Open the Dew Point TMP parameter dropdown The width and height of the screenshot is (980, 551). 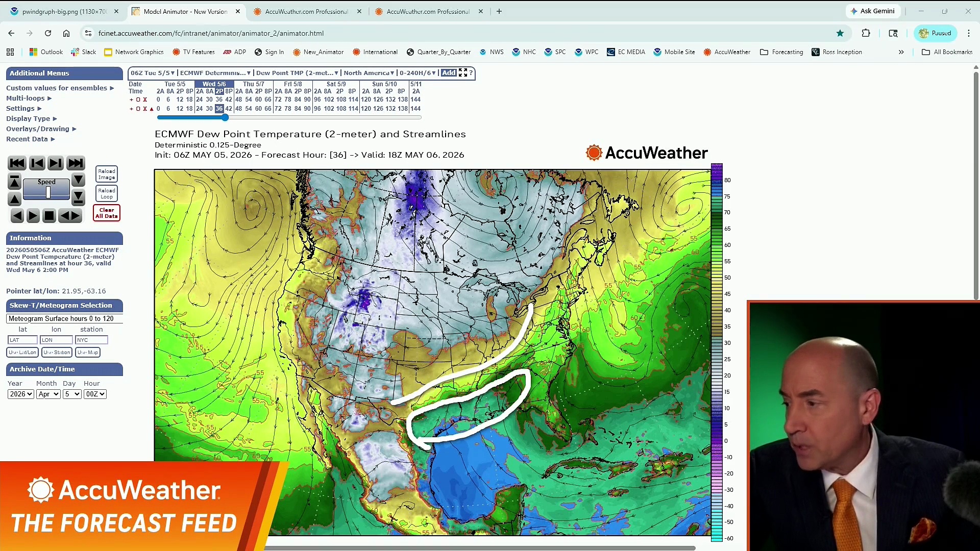297,73
